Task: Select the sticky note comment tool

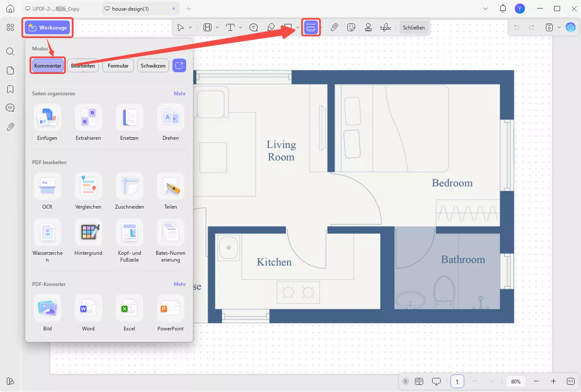Action: tap(254, 28)
